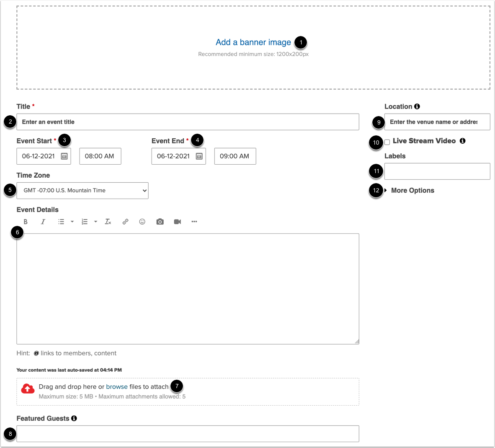
Task: Insert a bulleted list in Event Details
Action: coord(61,222)
